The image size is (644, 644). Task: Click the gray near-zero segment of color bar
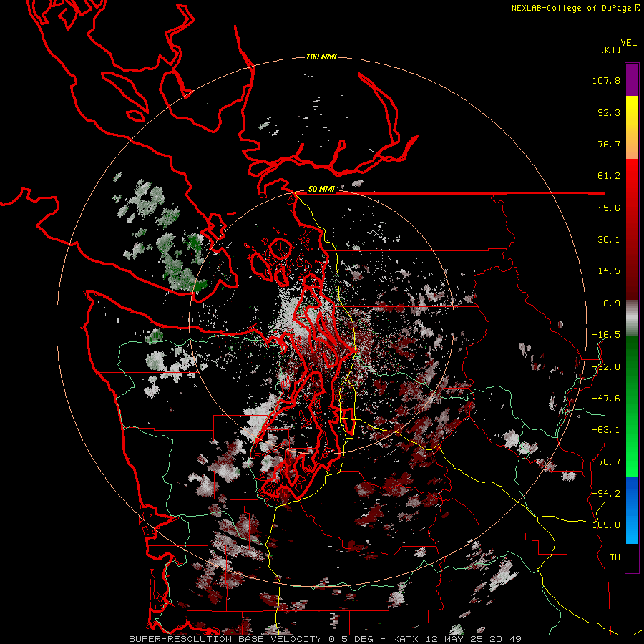[x=632, y=318]
